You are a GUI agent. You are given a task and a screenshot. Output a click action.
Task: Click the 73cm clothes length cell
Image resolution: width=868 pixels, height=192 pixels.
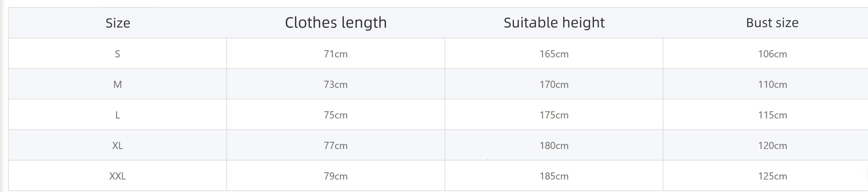click(336, 84)
